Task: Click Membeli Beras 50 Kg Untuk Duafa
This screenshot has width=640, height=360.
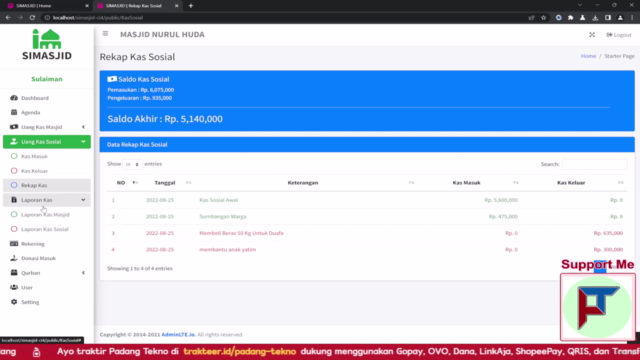Action: [x=241, y=233]
